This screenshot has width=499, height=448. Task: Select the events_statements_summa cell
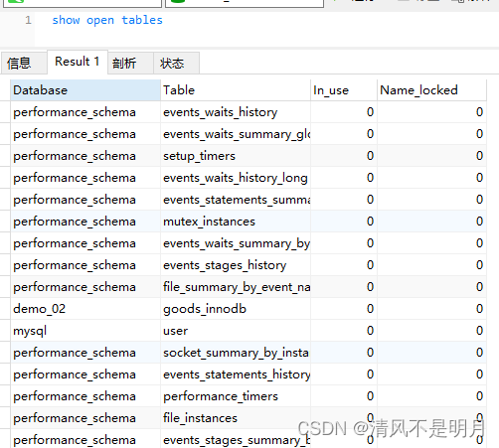pos(236,200)
